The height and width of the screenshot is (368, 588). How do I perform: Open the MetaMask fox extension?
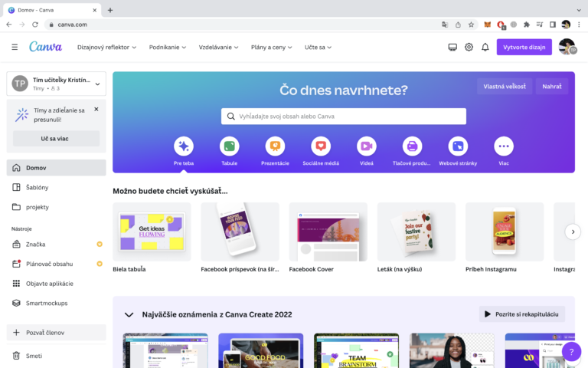[x=487, y=25]
